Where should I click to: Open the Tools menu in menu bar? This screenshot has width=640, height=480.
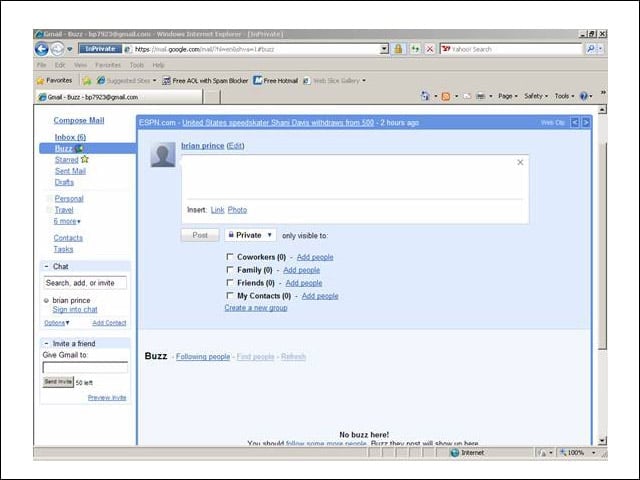(x=137, y=65)
